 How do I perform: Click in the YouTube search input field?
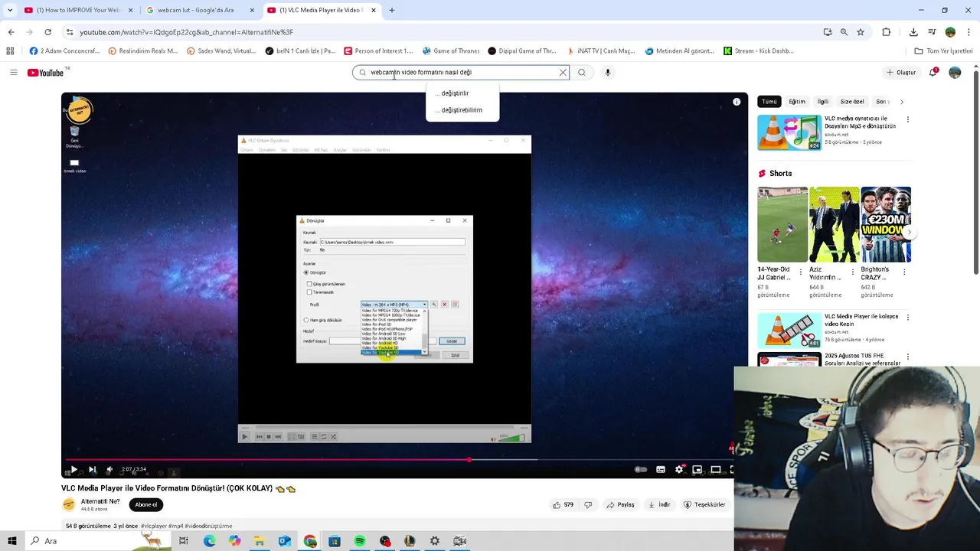point(459,73)
